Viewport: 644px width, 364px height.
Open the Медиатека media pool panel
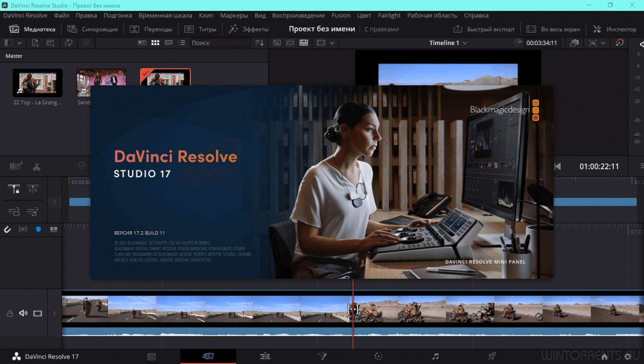32,29
